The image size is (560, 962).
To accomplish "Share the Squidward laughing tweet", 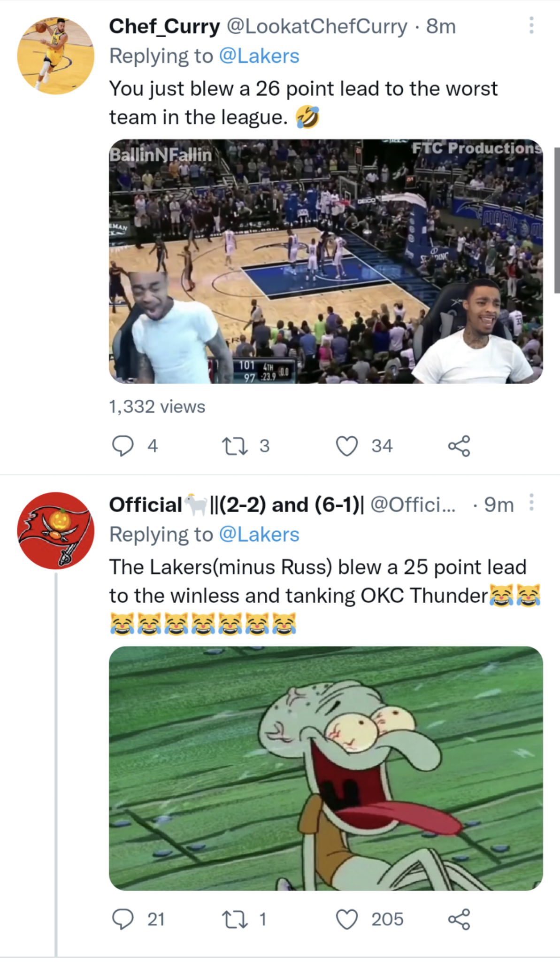I will 459,919.
